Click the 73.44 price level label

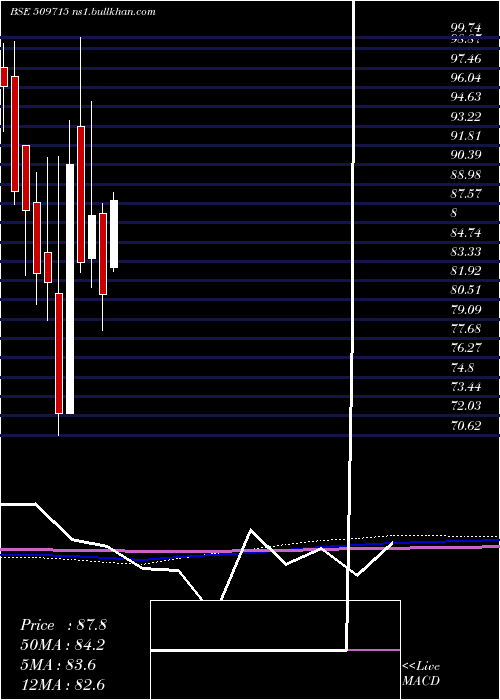coord(466,387)
